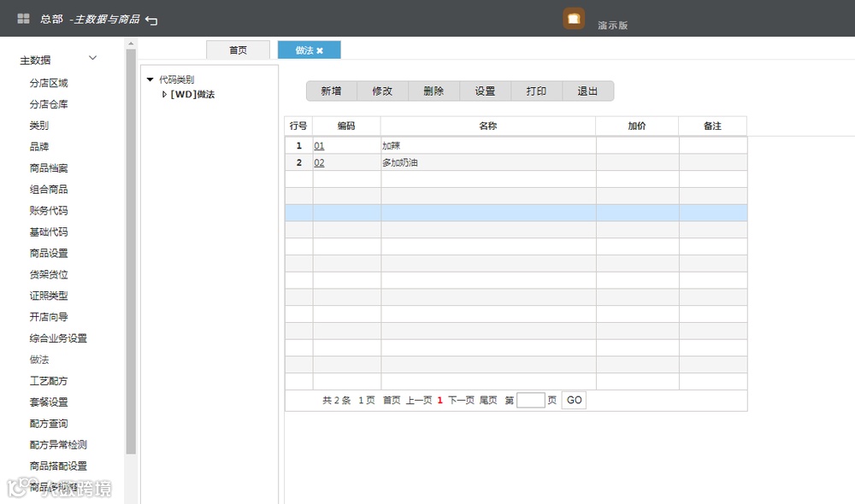Click the 名称 column header

[x=488, y=126]
